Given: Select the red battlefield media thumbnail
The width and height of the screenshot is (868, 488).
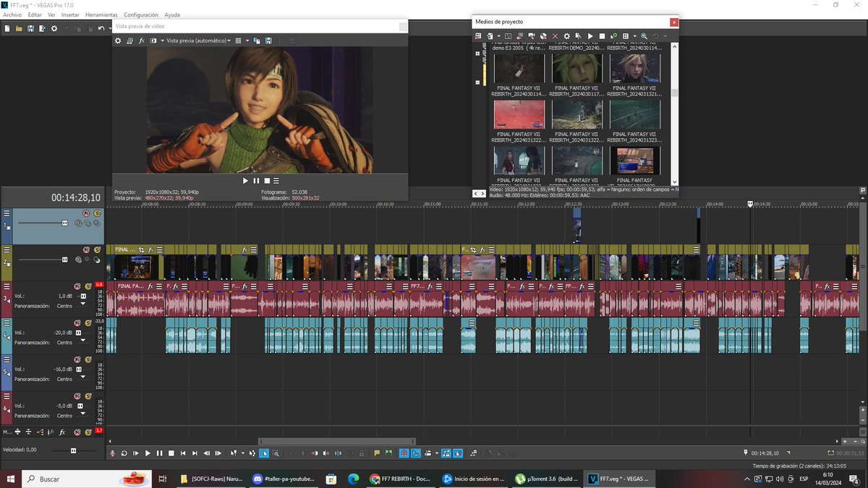Looking at the screenshot, I should pos(519,114).
